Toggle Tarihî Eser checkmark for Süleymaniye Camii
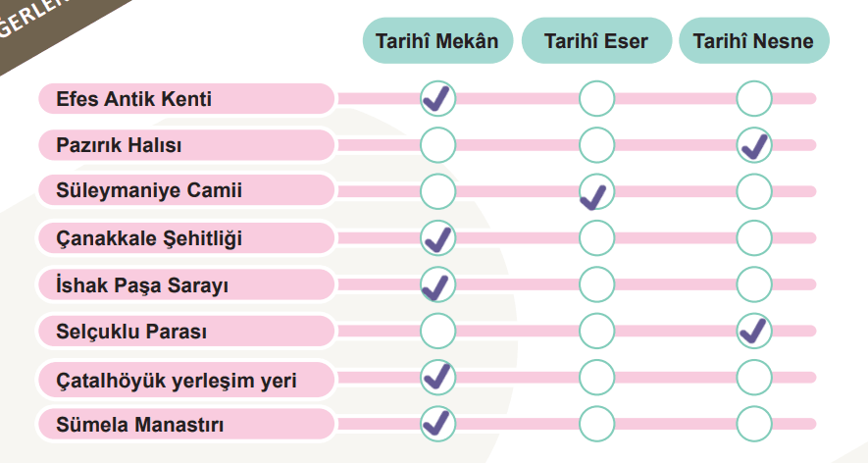Screen dimensions: 868x463 [x=596, y=191]
